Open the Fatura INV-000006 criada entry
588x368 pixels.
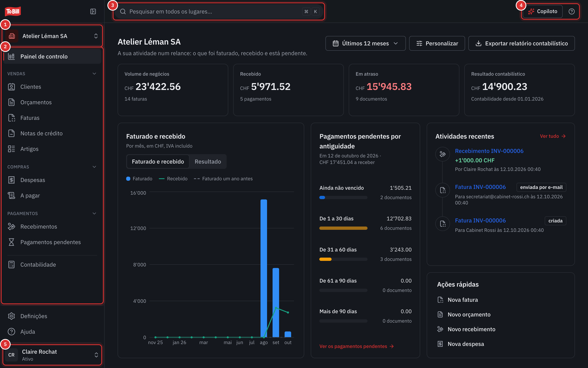pos(480,221)
